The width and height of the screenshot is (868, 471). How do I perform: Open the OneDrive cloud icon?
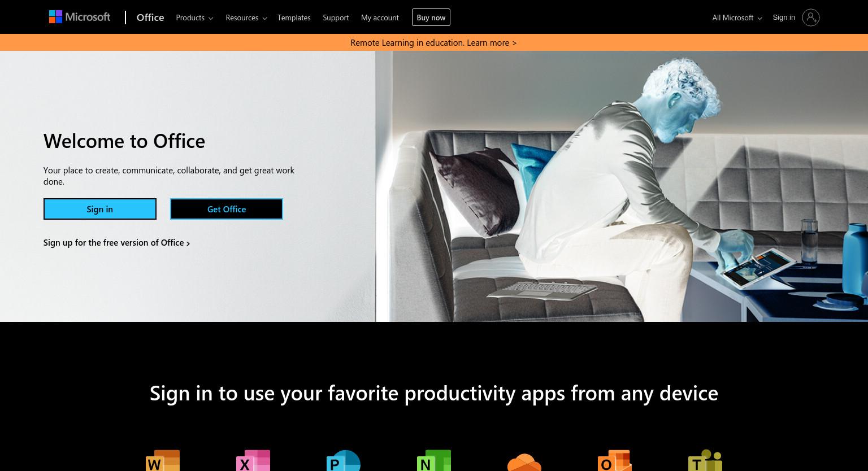524,462
